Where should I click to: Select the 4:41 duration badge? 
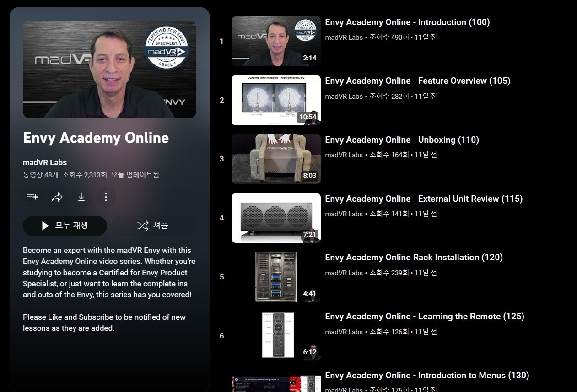click(310, 294)
